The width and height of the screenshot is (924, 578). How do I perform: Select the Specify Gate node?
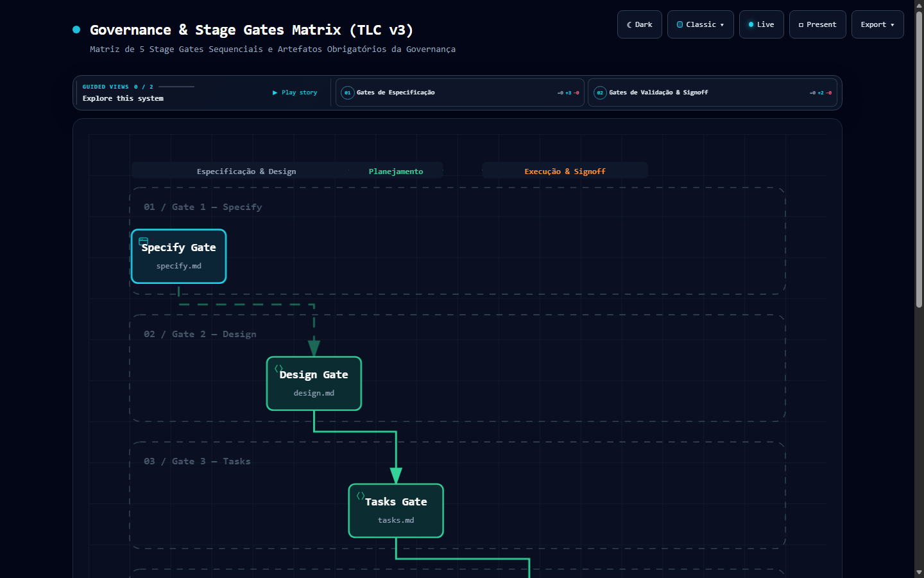coord(179,256)
